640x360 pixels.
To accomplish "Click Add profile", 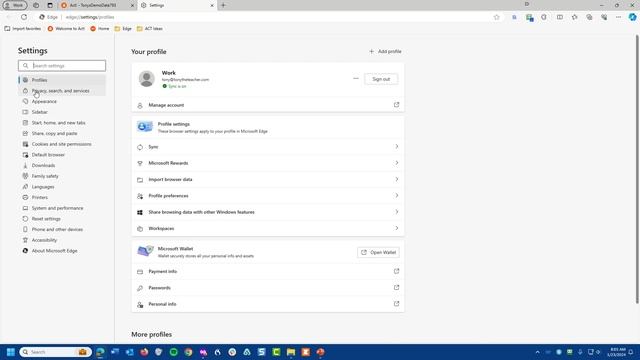I will coord(385,51).
